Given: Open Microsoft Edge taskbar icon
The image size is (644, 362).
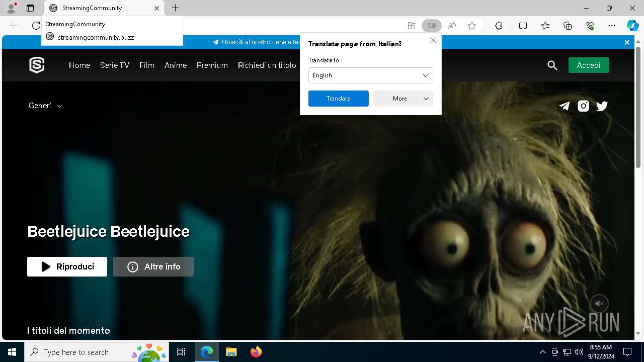Looking at the screenshot, I should coord(207,352).
